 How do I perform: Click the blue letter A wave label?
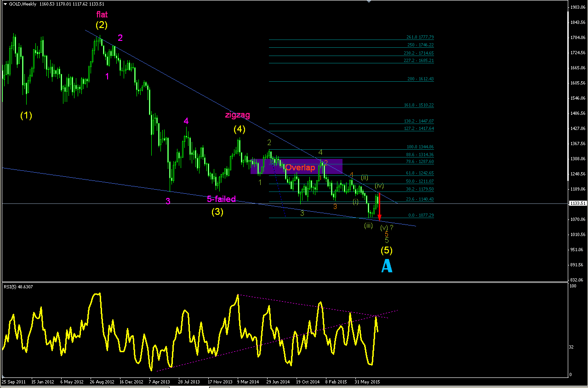point(387,266)
